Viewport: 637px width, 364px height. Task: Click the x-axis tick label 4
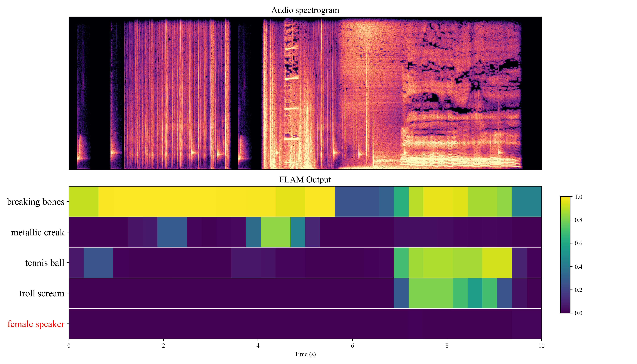pos(258,346)
